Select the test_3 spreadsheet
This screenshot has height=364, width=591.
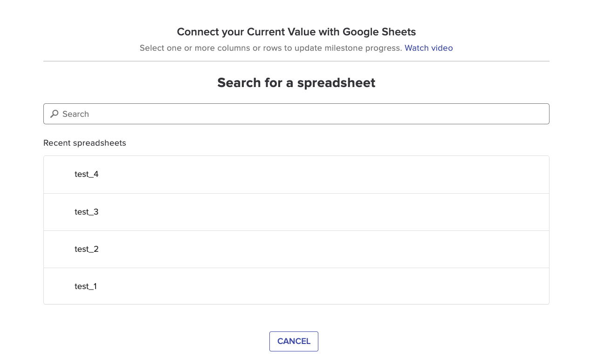(x=296, y=212)
